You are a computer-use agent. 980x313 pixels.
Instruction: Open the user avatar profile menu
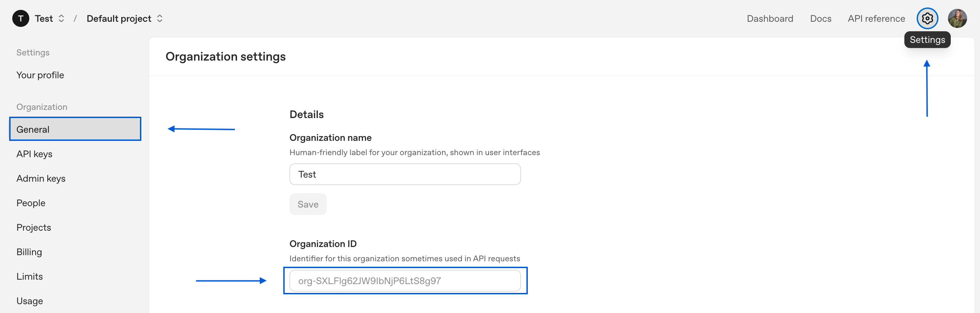pyautogui.click(x=957, y=18)
